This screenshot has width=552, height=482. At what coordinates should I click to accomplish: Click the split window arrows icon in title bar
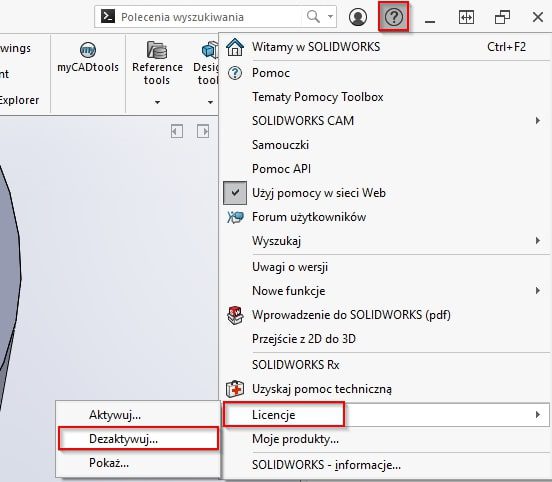[466, 17]
